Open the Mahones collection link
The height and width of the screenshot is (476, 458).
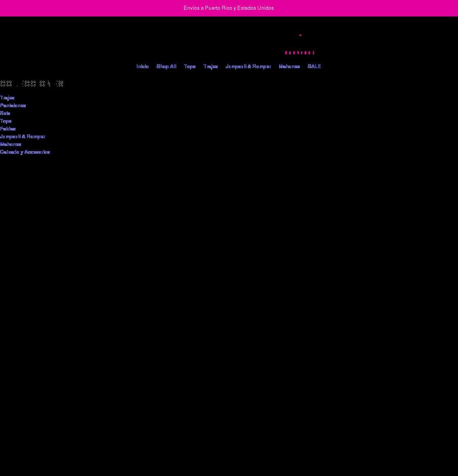[10, 144]
